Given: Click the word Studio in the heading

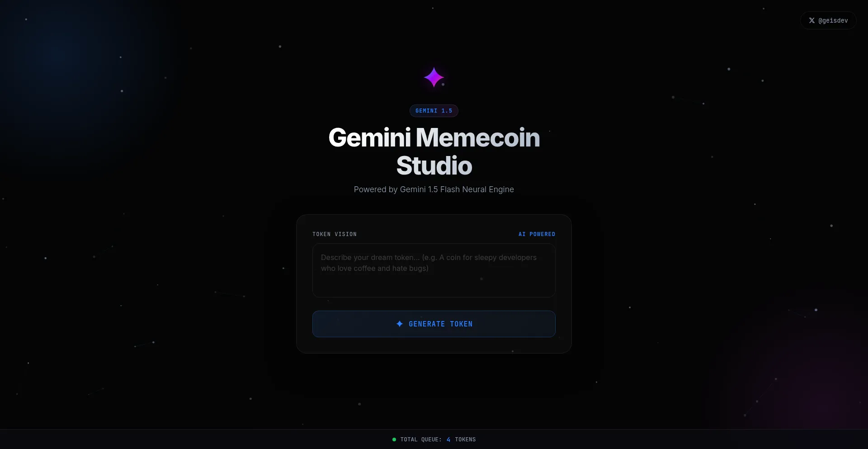Looking at the screenshot, I should tap(434, 165).
